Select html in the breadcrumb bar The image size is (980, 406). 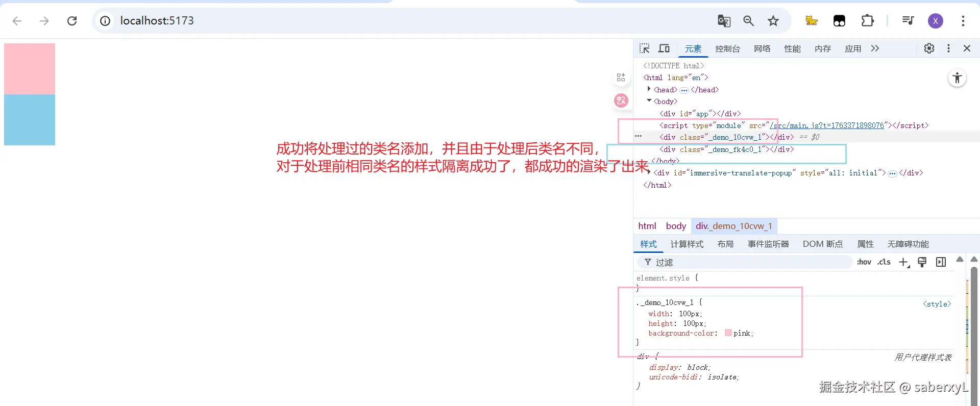coord(647,226)
